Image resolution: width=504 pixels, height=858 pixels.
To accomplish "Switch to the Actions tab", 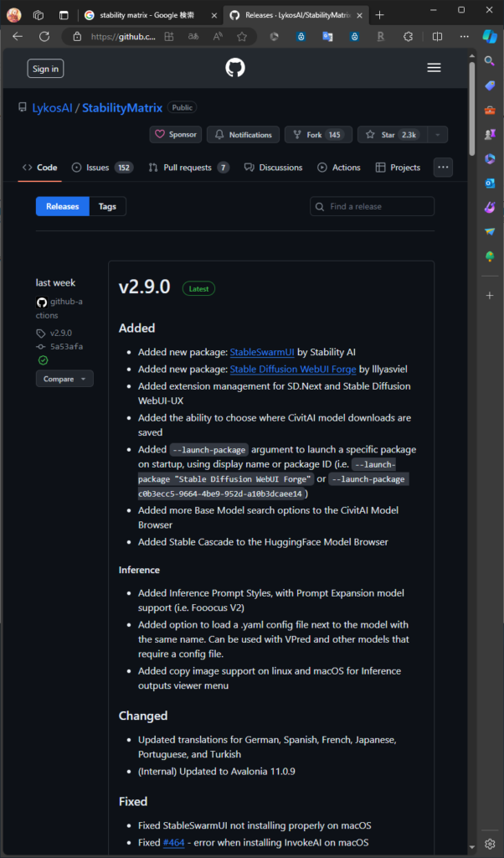I will point(339,168).
